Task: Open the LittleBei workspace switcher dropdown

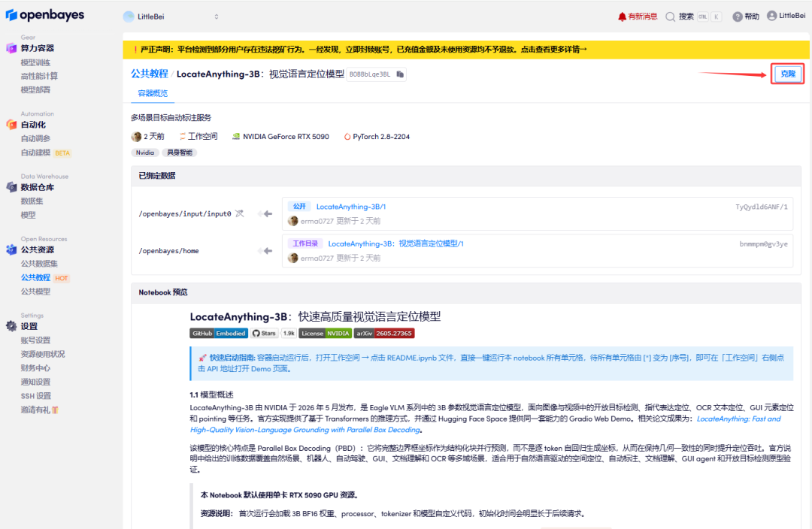Action: point(171,17)
